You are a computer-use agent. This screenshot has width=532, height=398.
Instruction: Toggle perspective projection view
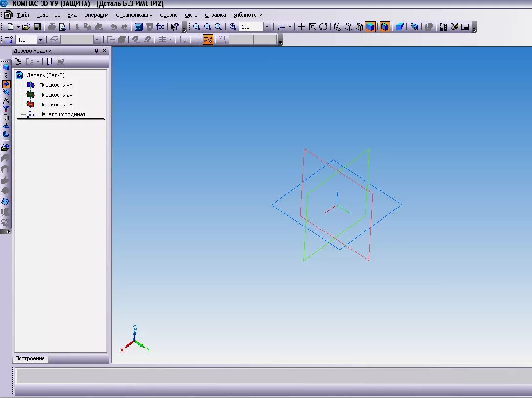point(399,27)
